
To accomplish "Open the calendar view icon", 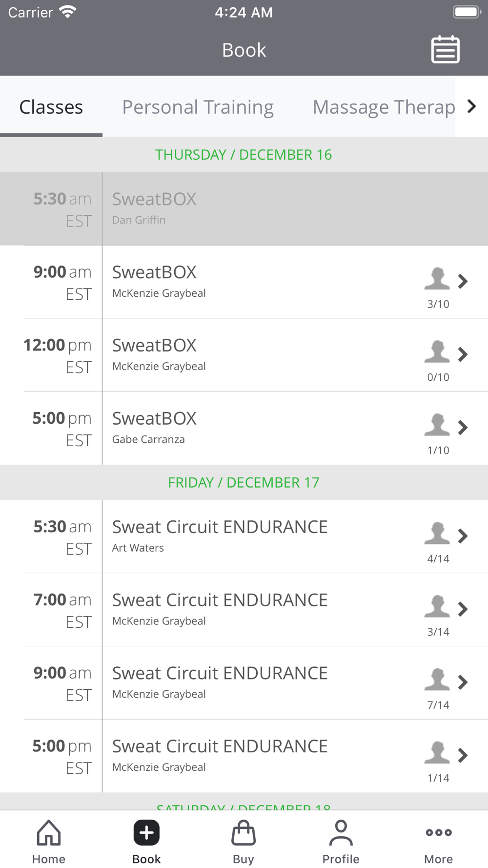I will tap(445, 50).
